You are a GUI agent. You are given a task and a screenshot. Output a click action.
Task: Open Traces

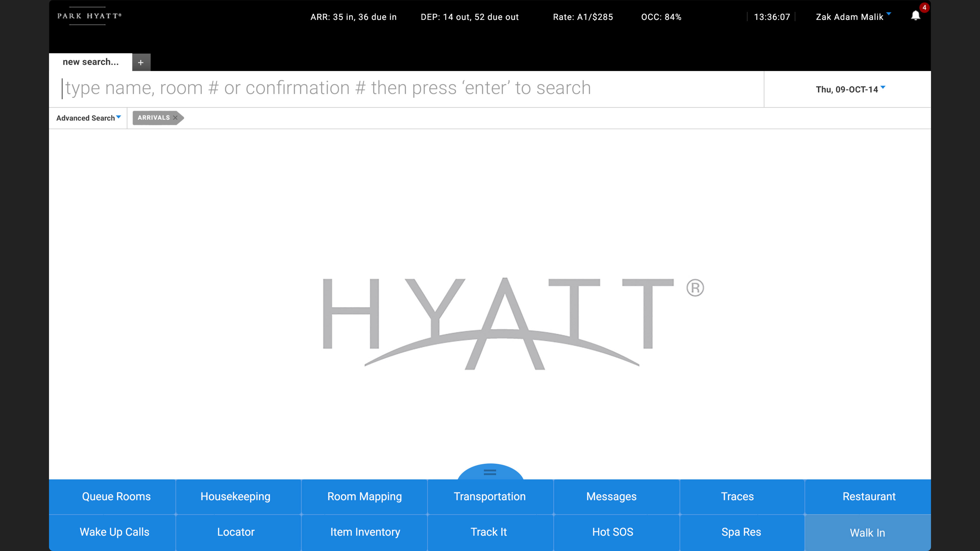click(742, 497)
